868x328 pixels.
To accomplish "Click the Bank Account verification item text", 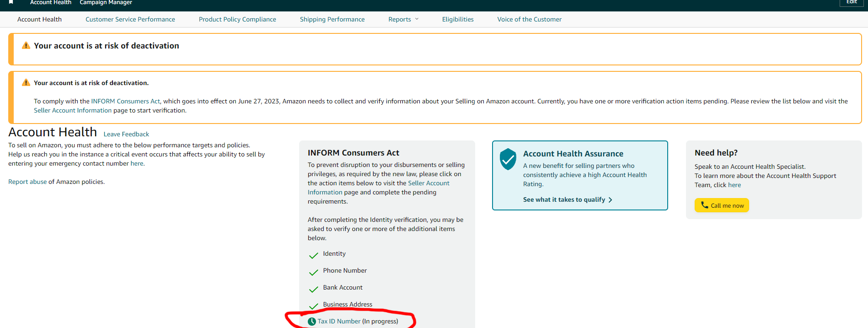I will click(343, 287).
